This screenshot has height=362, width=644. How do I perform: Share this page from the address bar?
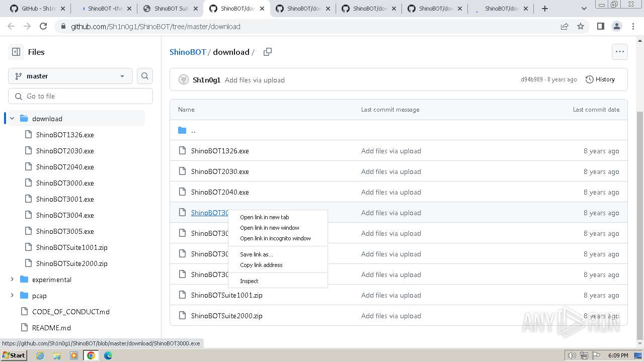click(x=565, y=27)
